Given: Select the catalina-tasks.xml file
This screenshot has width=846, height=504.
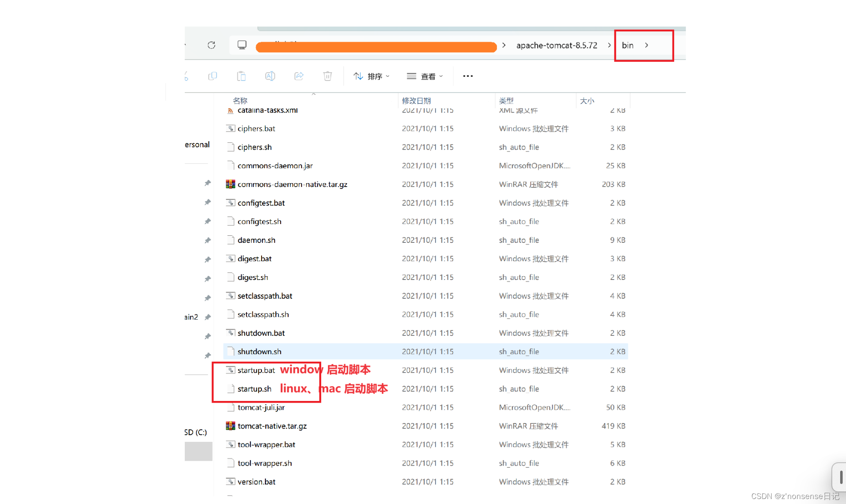Looking at the screenshot, I should click(x=267, y=110).
